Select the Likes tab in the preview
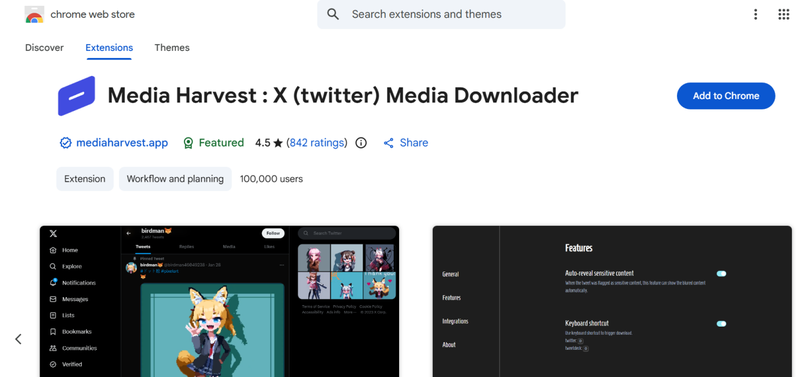This screenshot has width=800, height=377. pyautogui.click(x=269, y=247)
